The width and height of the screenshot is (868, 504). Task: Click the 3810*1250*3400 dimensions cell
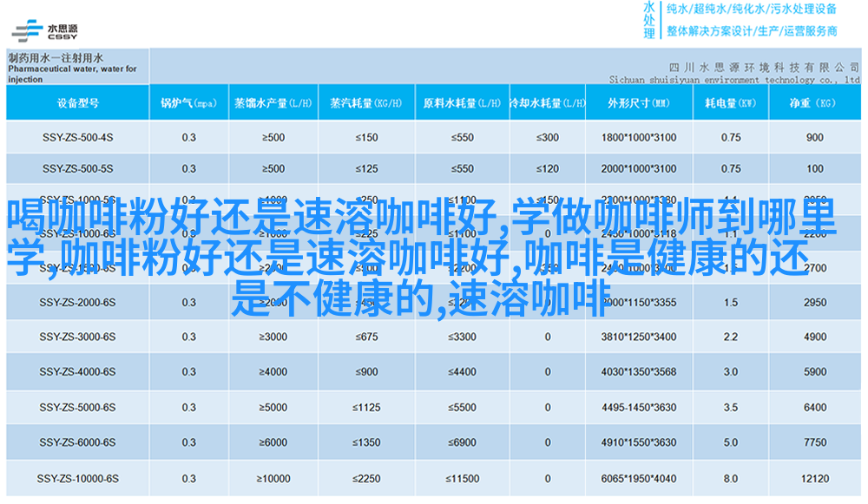(x=639, y=337)
